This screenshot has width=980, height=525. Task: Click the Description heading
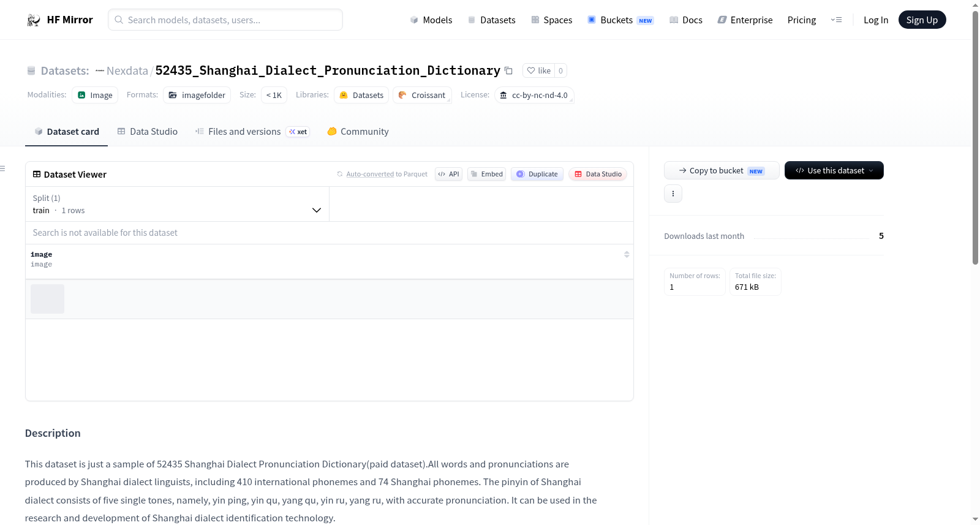point(53,433)
